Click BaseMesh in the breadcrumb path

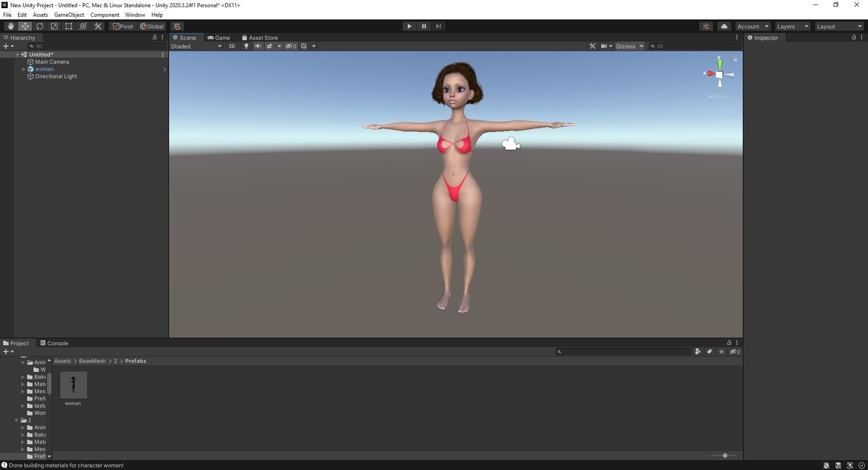pyautogui.click(x=92, y=361)
